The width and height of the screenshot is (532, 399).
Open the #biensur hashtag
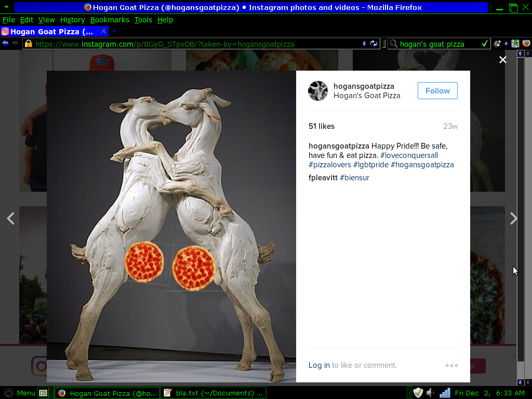tap(354, 178)
